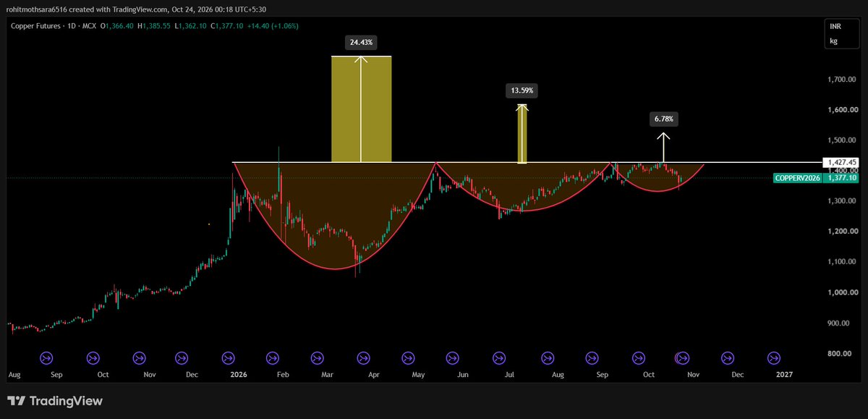Click the Jun label on the time axis
Image resolution: width=868 pixels, height=419 pixels.
463,375
